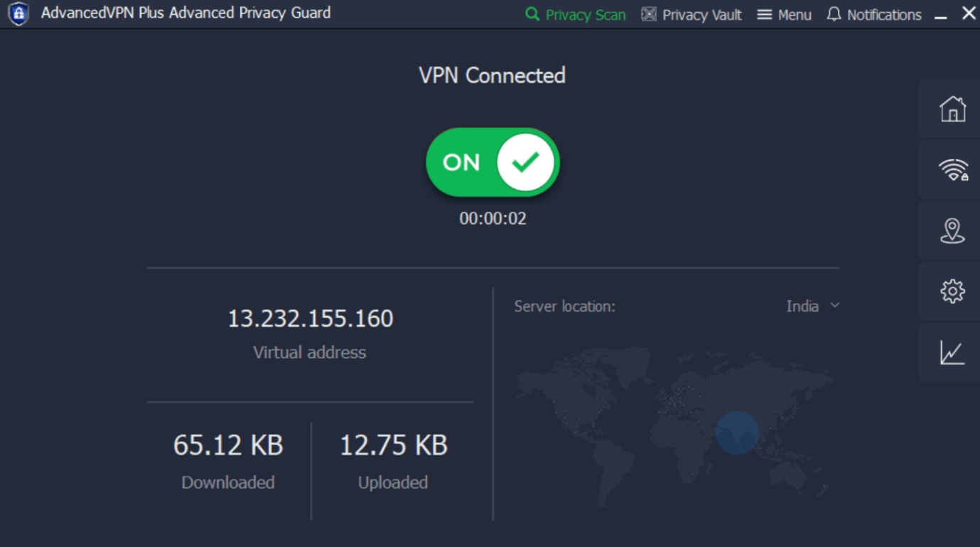The height and width of the screenshot is (547, 980).
Task: Click the Privacy Vault safe icon
Action: click(x=649, y=14)
